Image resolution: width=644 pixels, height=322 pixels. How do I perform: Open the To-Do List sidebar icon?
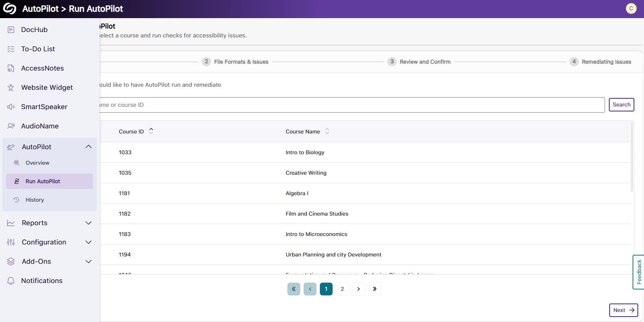tap(11, 49)
